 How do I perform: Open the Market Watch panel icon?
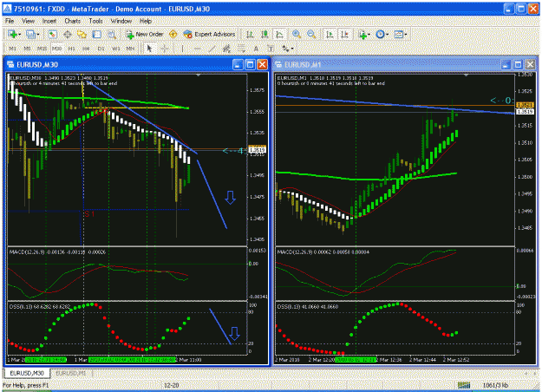coord(53,34)
